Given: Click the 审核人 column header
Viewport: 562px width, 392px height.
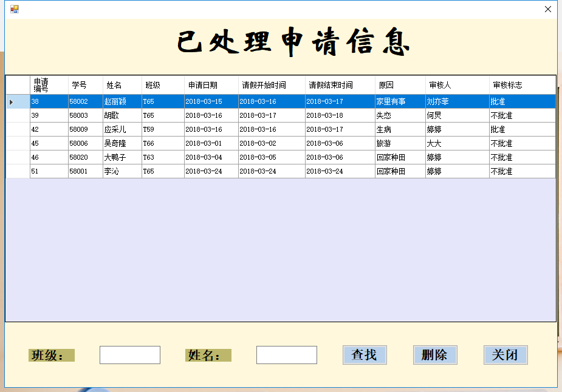Looking at the screenshot, I should [x=457, y=85].
